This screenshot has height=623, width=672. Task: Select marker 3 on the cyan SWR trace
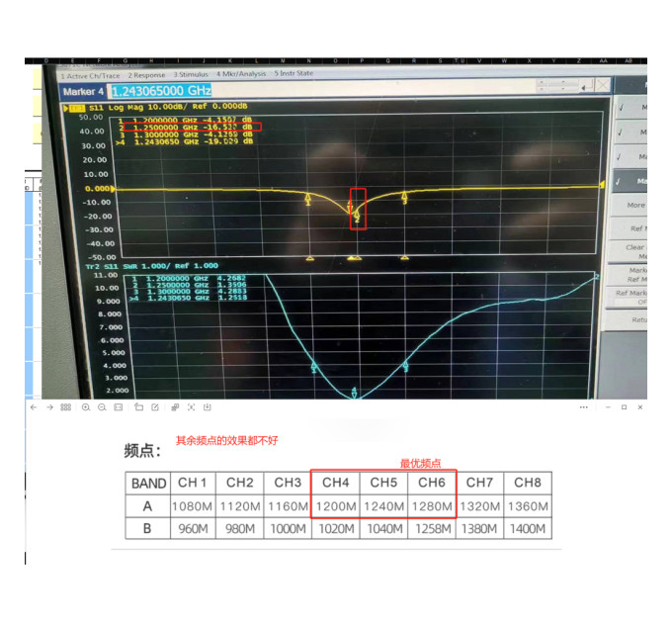click(x=405, y=367)
